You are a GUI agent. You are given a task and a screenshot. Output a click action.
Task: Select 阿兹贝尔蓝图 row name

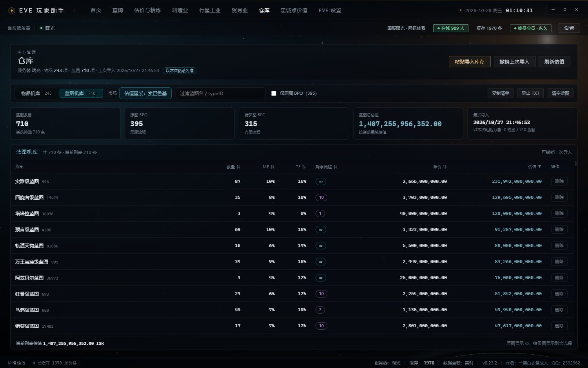click(x=29, y=278)
